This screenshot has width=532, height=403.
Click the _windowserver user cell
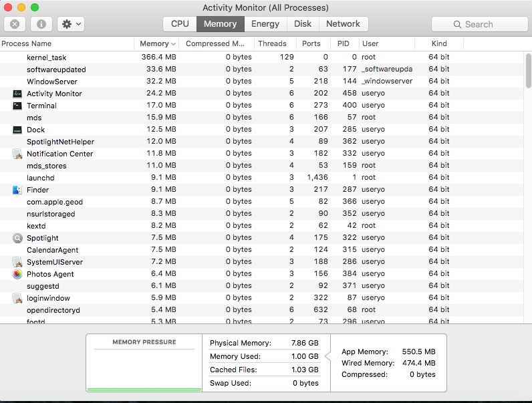coord(387,81)
